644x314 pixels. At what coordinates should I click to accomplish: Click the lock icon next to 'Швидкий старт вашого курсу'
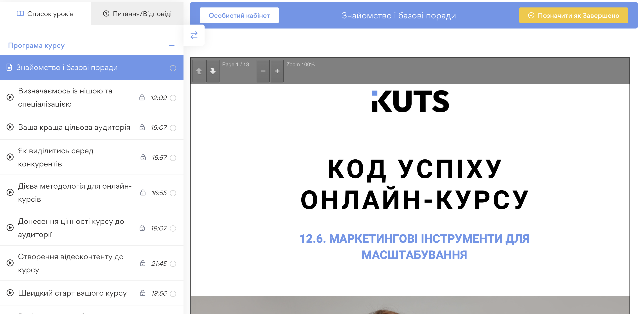coord(143,294)
